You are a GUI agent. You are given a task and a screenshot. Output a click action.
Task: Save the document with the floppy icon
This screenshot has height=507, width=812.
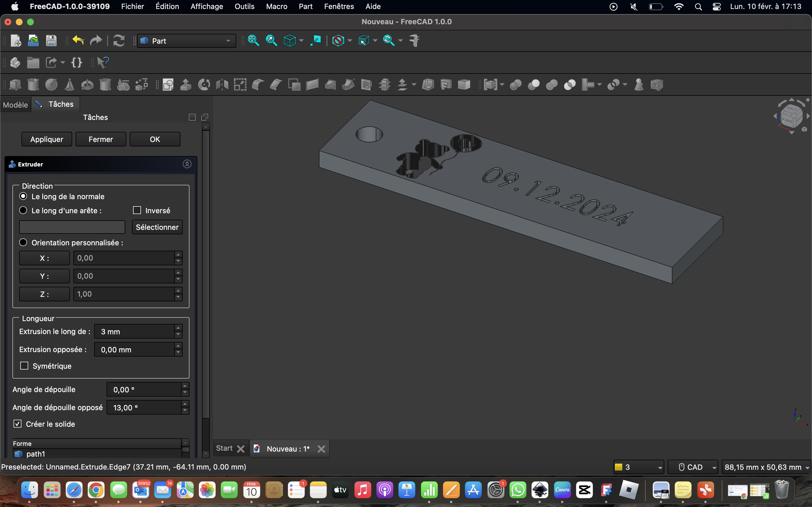pos(51,41)
